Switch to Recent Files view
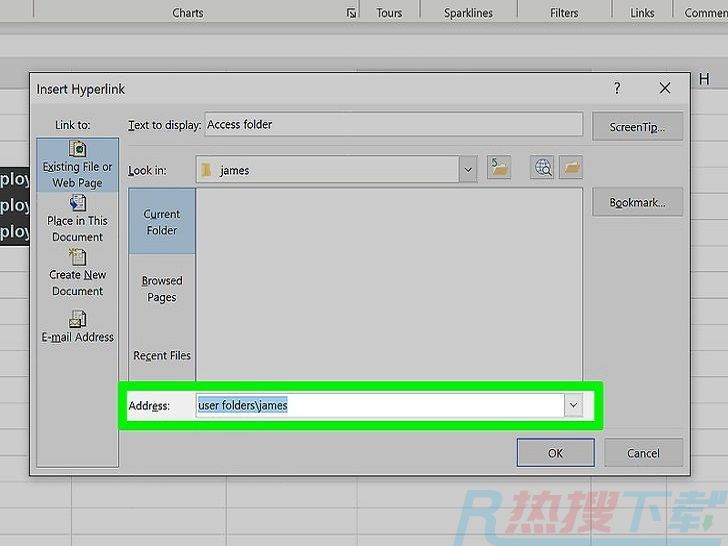 (162, 355)
